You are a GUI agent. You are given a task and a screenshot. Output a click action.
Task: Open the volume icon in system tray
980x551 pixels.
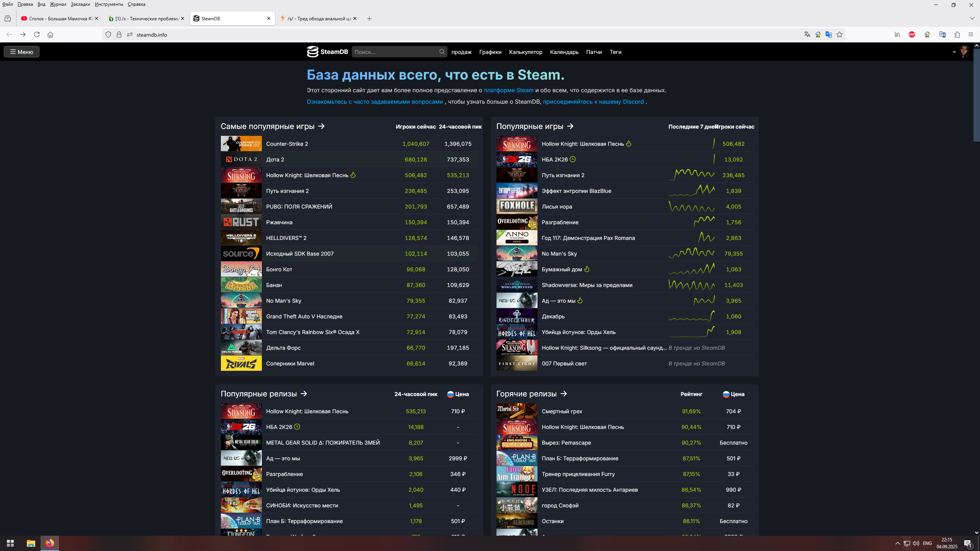(x=916, y=543)
